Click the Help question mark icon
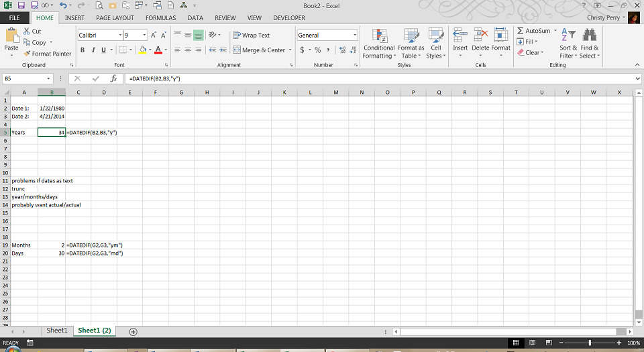644x352 pixels. 584,5
